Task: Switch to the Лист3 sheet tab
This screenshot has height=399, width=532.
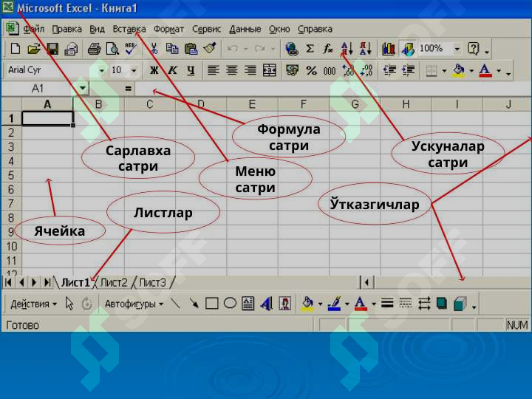Action: tap(153, 282)
